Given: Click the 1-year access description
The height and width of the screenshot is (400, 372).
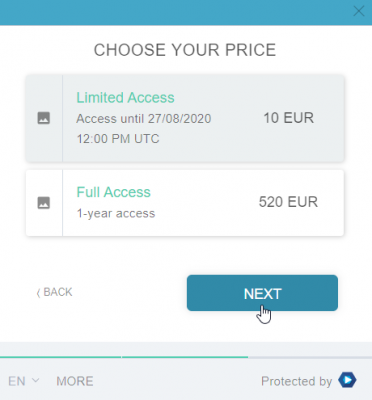Looking at the screenshot, I should pos(116,213).
